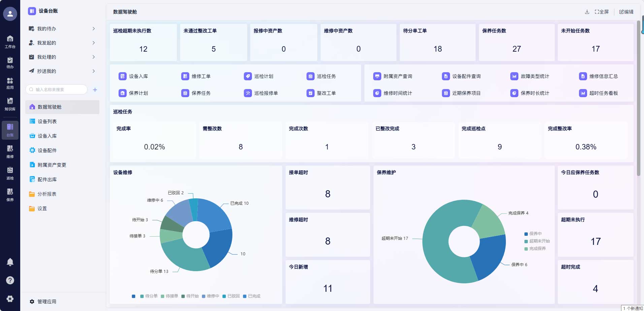The height and width of the screenshot is (311, 644).
Task: Expand 我发起的 section arrow
Action: pos(94,43)
